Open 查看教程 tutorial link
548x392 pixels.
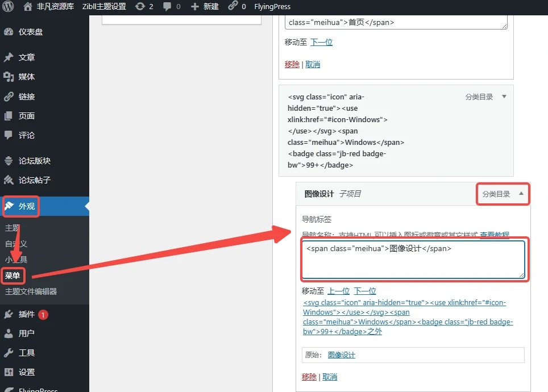click(495, 235)
